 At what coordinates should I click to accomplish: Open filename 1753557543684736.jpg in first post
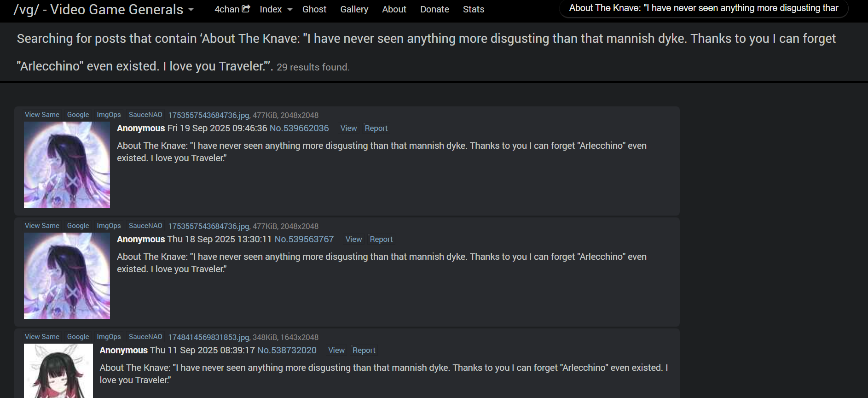(208, 115)
